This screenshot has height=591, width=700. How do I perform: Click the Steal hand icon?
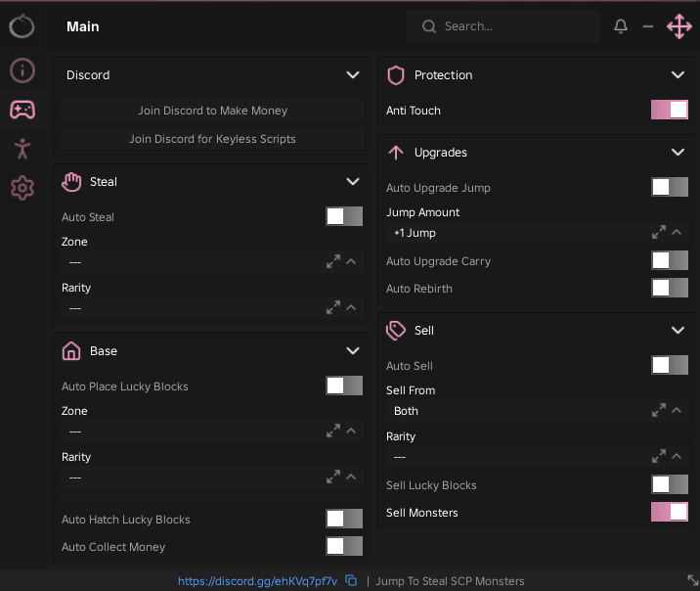pyautogui.click(x=71, y=182)
